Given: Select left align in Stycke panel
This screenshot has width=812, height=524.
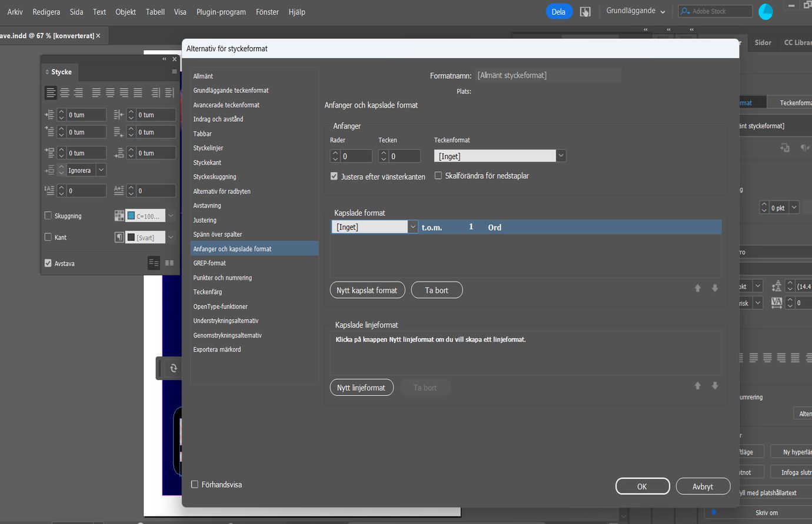Looking at the screenshot, I should coord(51,93).
